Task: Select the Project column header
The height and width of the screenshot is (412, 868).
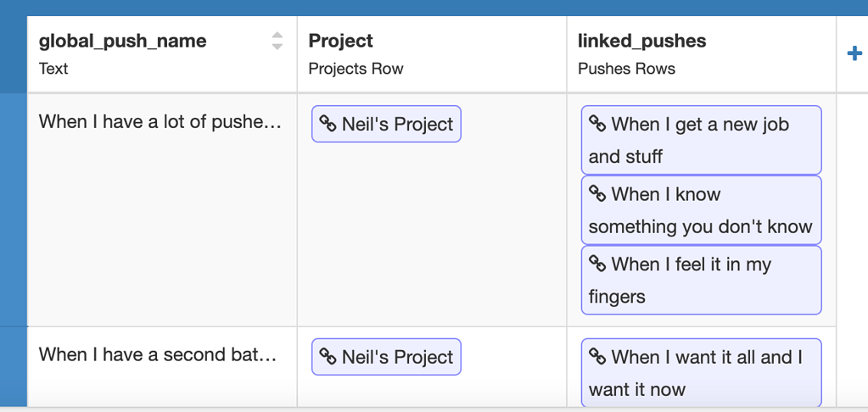Action: [x=341, y=41]
